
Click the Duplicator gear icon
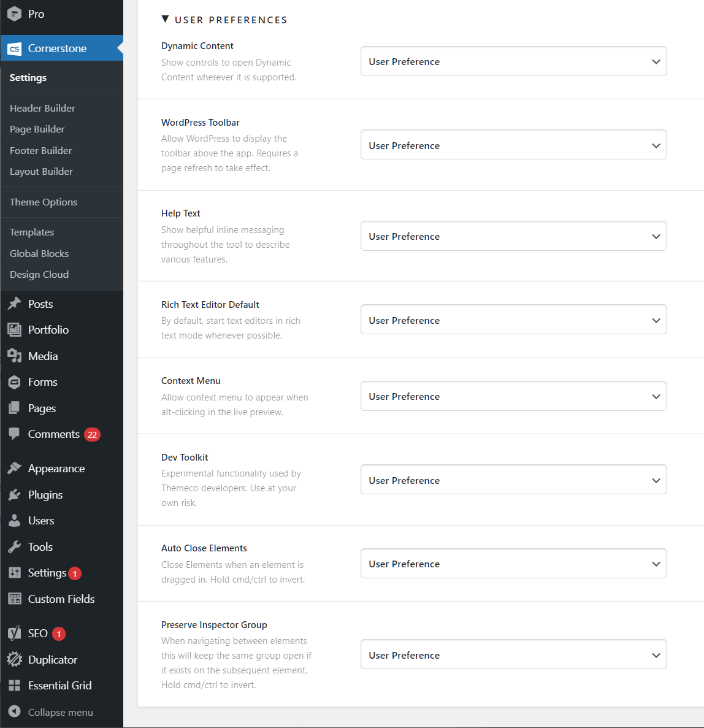click(14, 659)
